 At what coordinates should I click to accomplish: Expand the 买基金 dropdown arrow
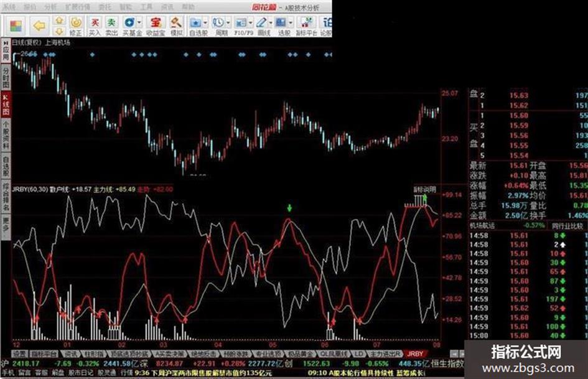(139, 22)
